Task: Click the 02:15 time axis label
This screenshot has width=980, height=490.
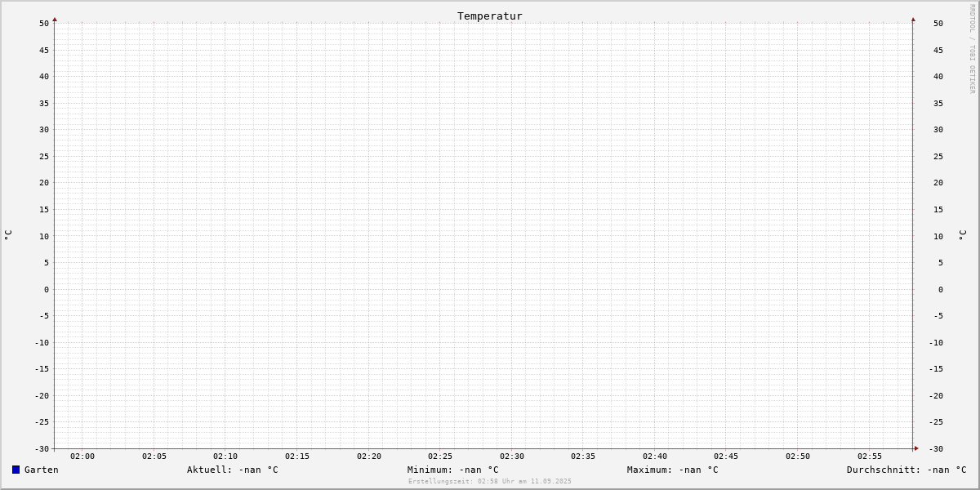Action: click(297, 457)
